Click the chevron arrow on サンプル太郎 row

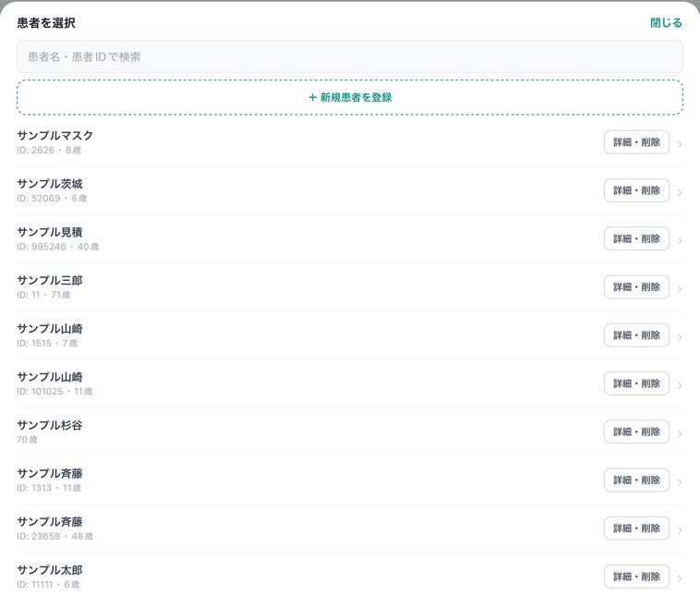[680, 578]
